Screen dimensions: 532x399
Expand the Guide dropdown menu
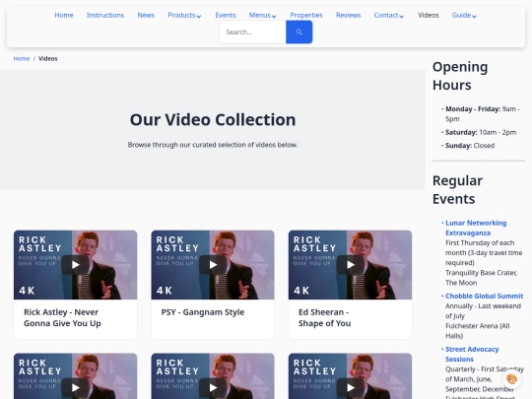464,15
